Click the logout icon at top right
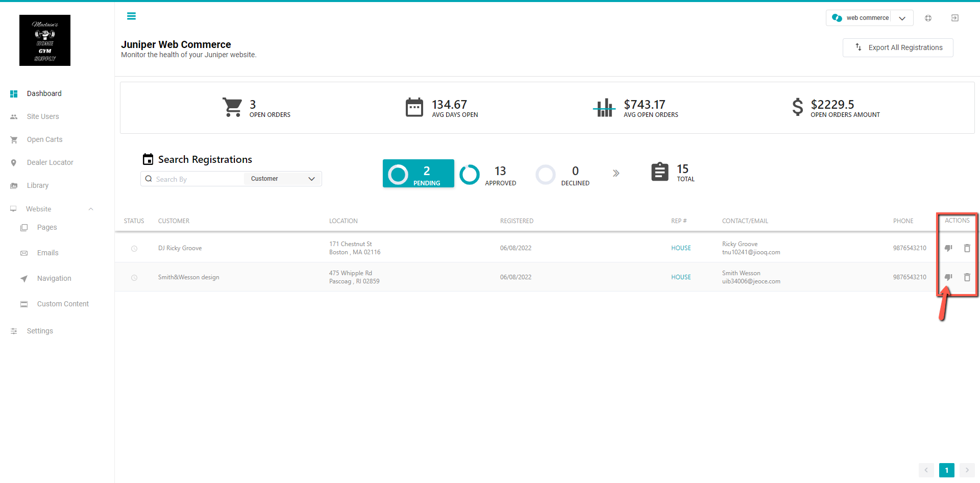The height and width of the screenshot is (483, 980). click(x=954, y=18)
